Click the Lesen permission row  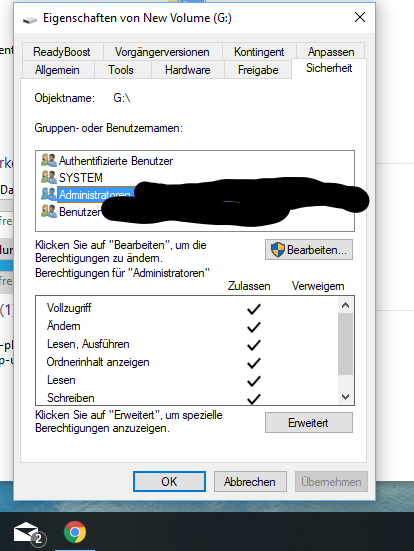[187, 380]
